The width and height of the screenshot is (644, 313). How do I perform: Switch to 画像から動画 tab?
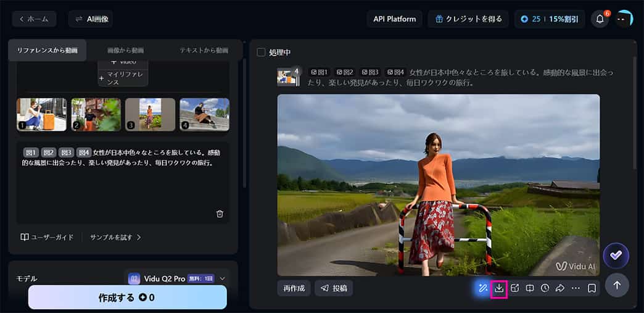point(125,51)
